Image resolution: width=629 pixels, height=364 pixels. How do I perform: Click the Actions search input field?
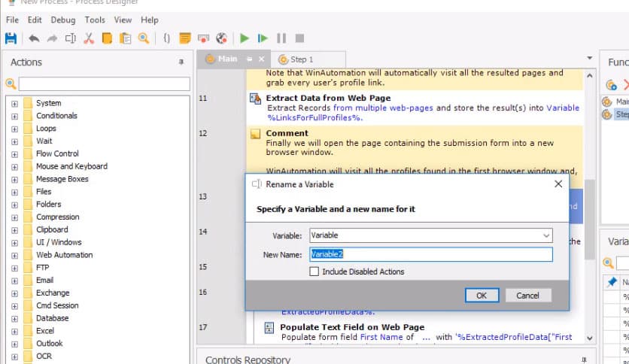[x=104, y=83]
